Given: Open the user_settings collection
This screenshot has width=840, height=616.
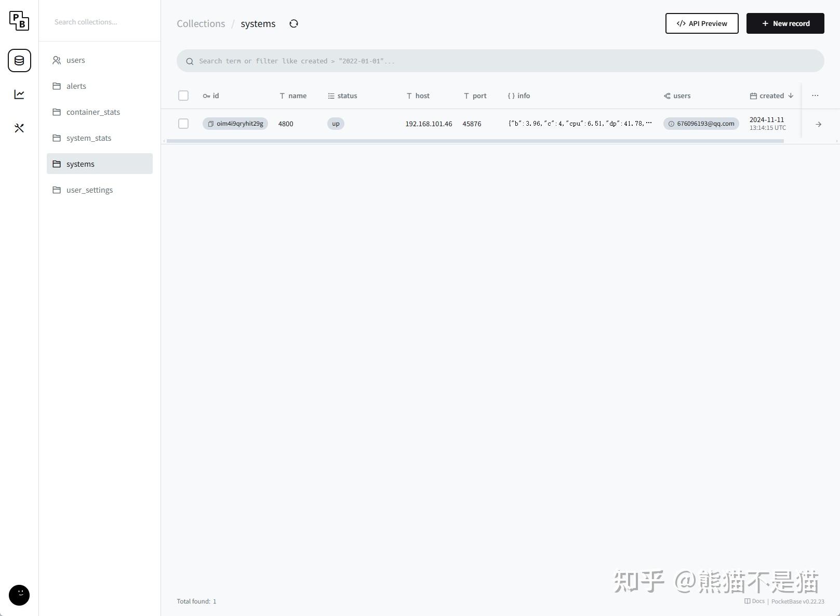Looking at the screenshot, I should point(100,190).
